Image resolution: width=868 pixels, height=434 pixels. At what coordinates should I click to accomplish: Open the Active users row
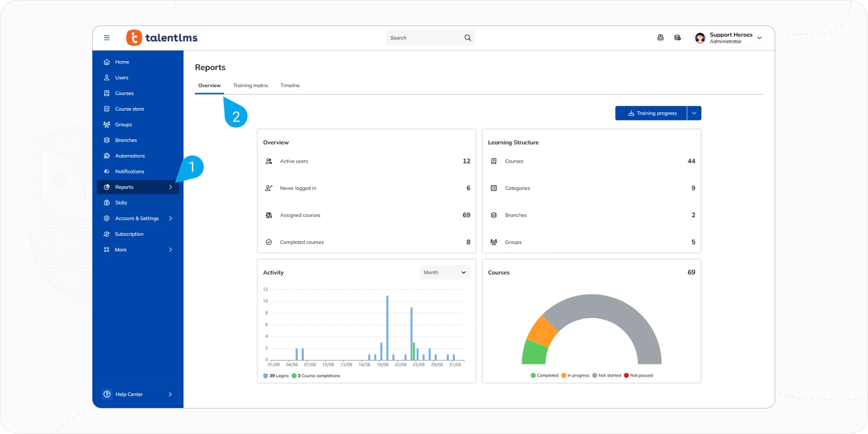[x=367, y=161]
